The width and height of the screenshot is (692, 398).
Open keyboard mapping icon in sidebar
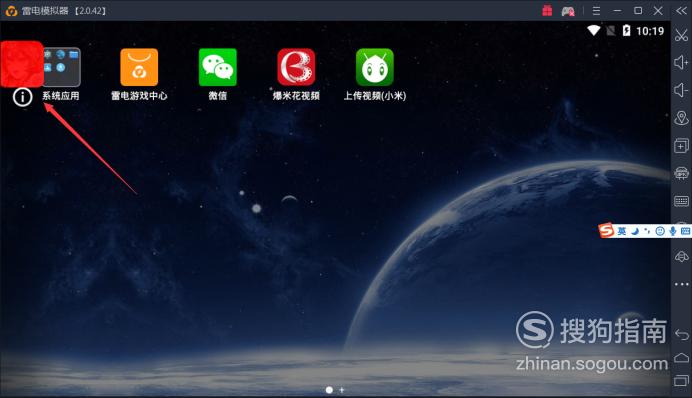pos(682,201)
